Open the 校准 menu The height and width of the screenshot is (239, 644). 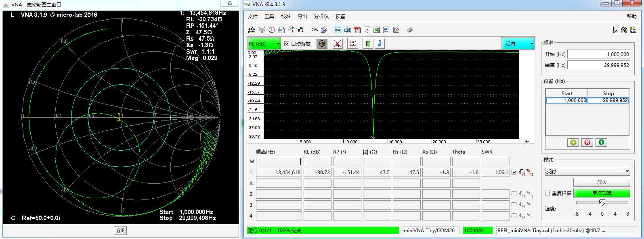286,16
